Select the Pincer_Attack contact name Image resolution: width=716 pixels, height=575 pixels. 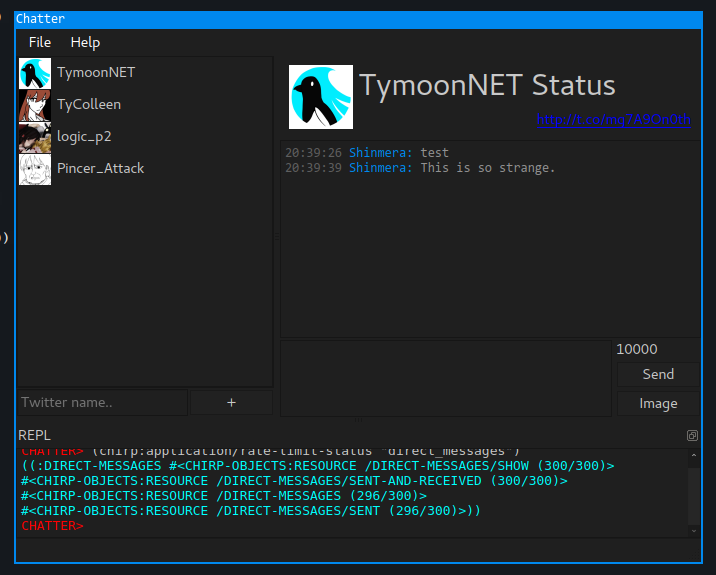pyautogui.click(x=100, y=169)
